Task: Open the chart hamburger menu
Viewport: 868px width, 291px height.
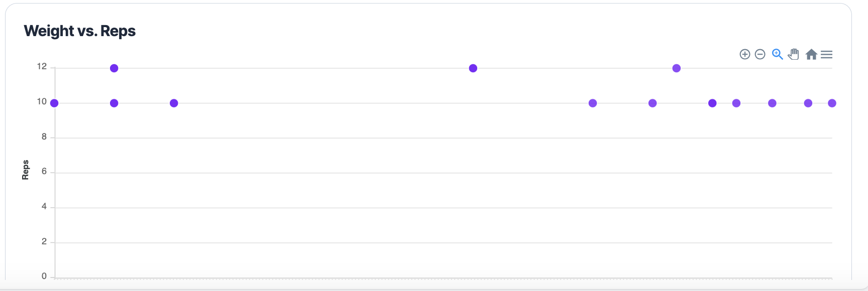Action: point(826,54)
